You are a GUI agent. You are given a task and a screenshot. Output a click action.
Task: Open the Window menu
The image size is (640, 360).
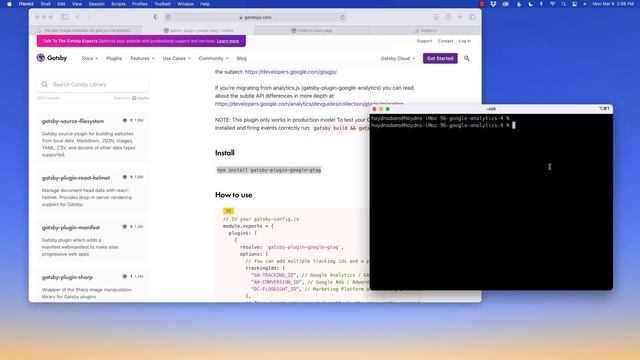click(x=185, y=4)
